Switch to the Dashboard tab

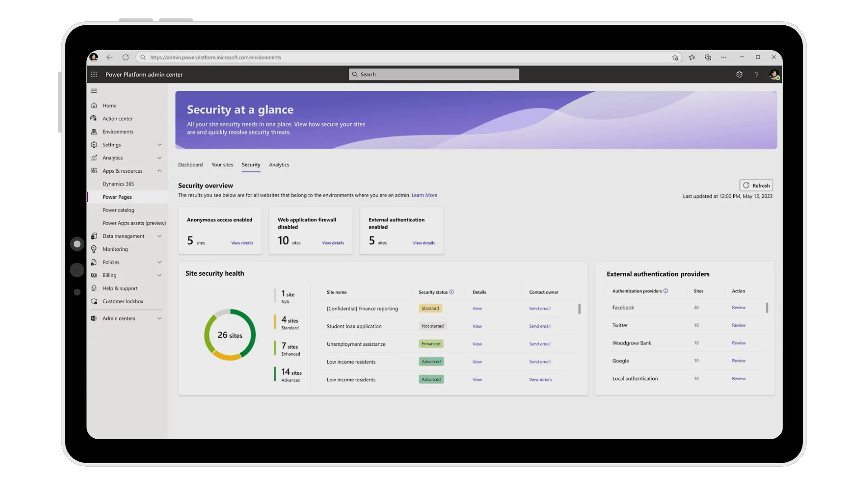coord(190,164)
